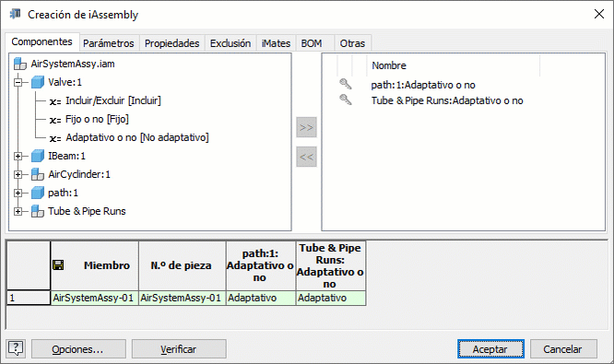Viewport: 614px width, 364px height.
Task: Click the AirSystemAssy.iam assembly icon
Action: tap(19, 64)
